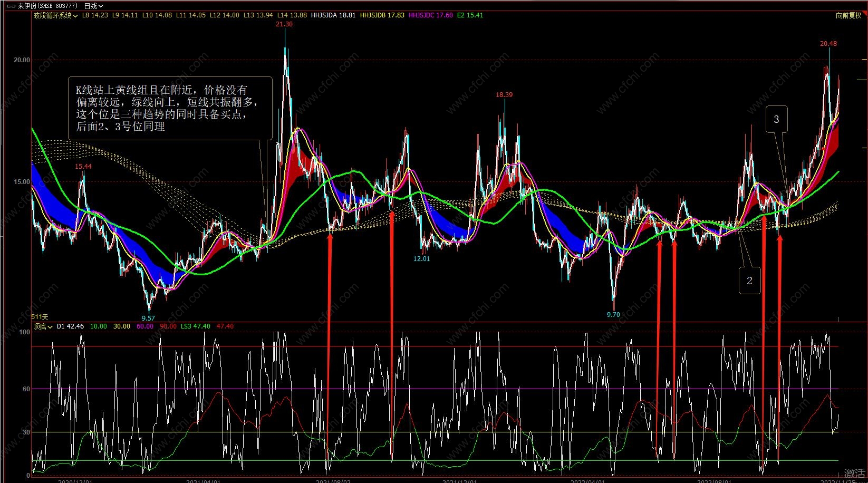This screenshot has width=868, height=483.
Task: Open the 顶底 sub-indicator dropdown
Action: click(x=43, y=326)
